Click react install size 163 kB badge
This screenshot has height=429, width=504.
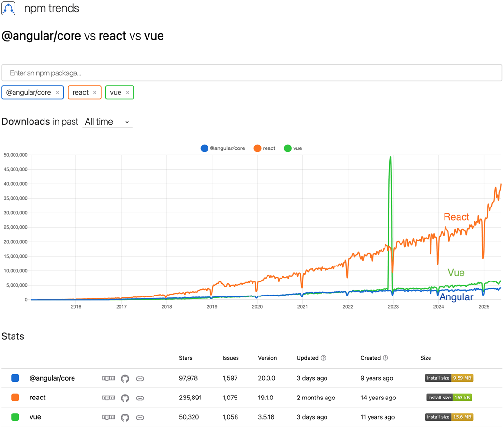(x=448, y=398)
